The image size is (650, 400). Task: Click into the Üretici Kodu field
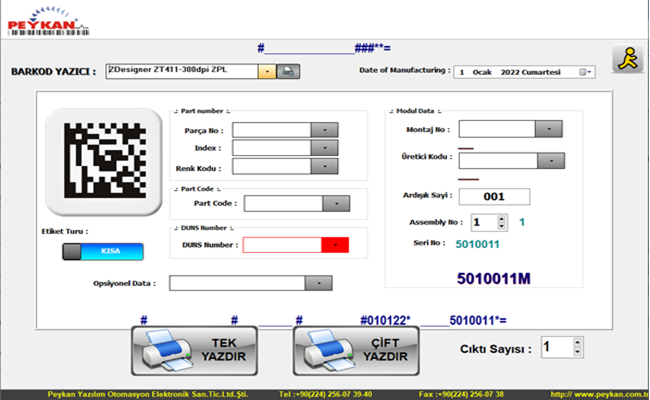(498, 161)
